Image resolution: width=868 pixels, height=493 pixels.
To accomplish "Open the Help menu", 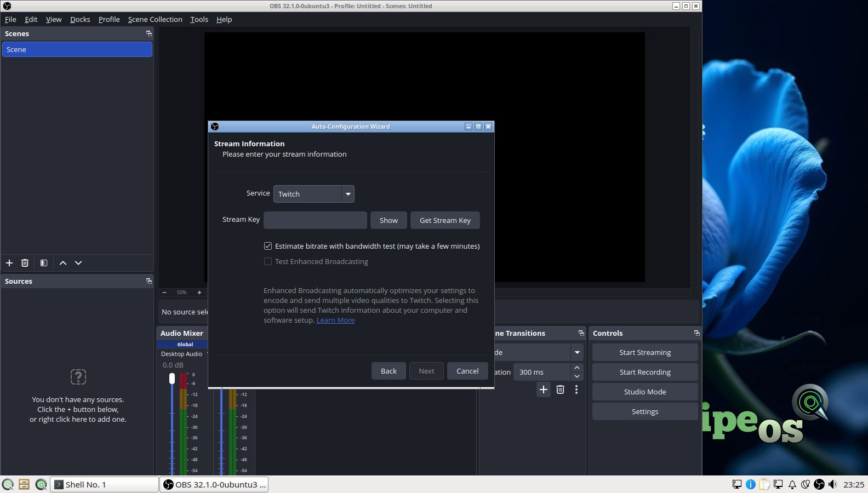I will (x=224, y=19).
